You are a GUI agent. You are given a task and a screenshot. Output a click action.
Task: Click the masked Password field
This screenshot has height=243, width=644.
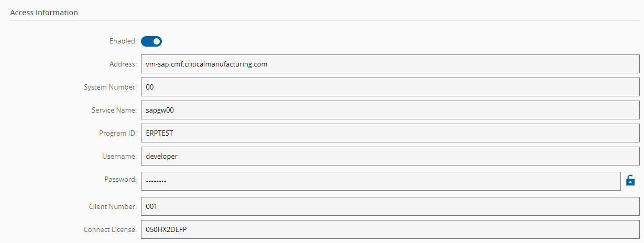click(x=380, y=181)
